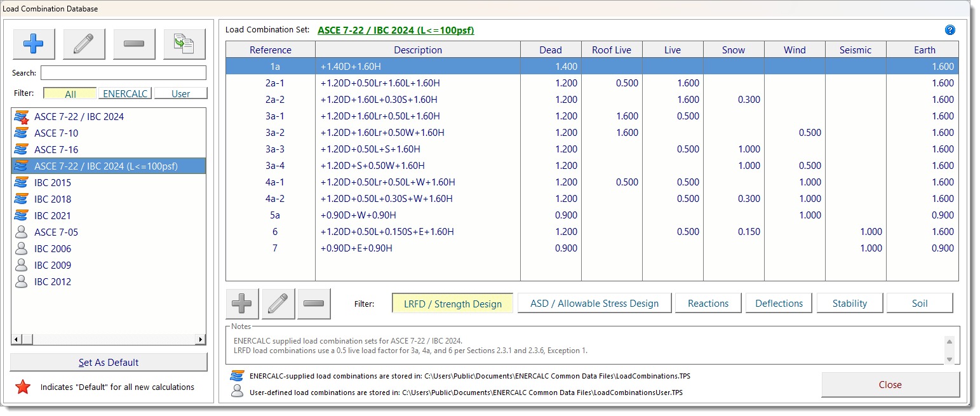Select ASCE 7-16 in the list
This screenshot has width=980, height=416.
[109, 150]
